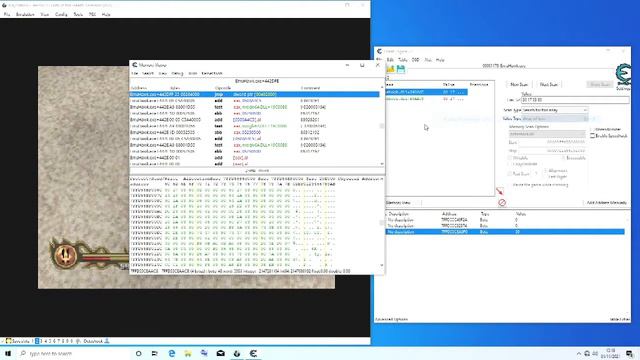
Task: Open the Memory Scan Options process dropdown
Action: pos(547,134)
